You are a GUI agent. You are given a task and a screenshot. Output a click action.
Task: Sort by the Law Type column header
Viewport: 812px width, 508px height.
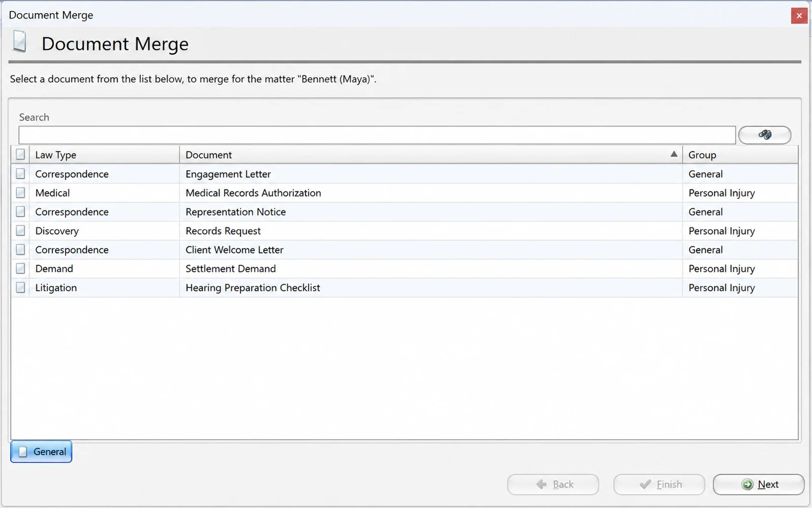click(104, 154)
